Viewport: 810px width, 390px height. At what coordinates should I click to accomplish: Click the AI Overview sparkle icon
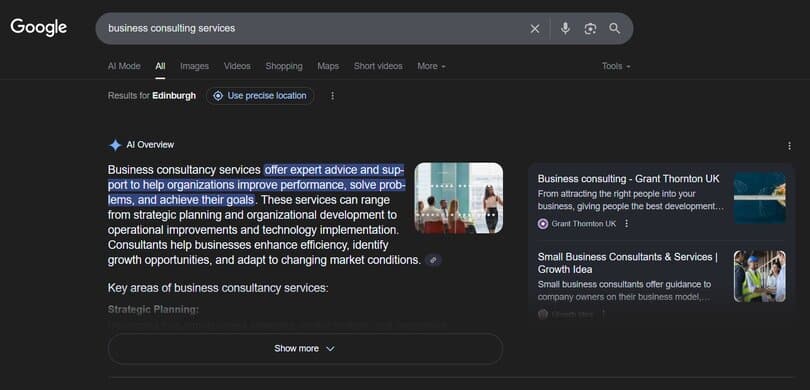point(115,145)
